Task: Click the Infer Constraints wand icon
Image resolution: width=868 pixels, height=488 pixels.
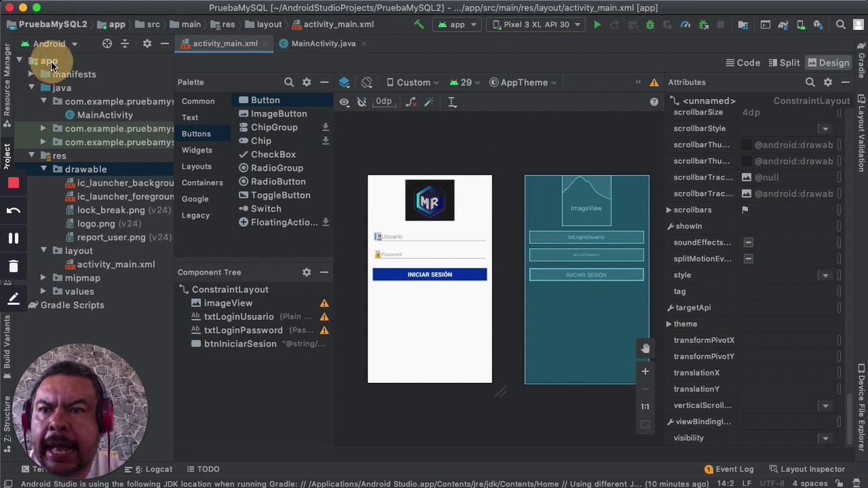Action: pos(429,102)
